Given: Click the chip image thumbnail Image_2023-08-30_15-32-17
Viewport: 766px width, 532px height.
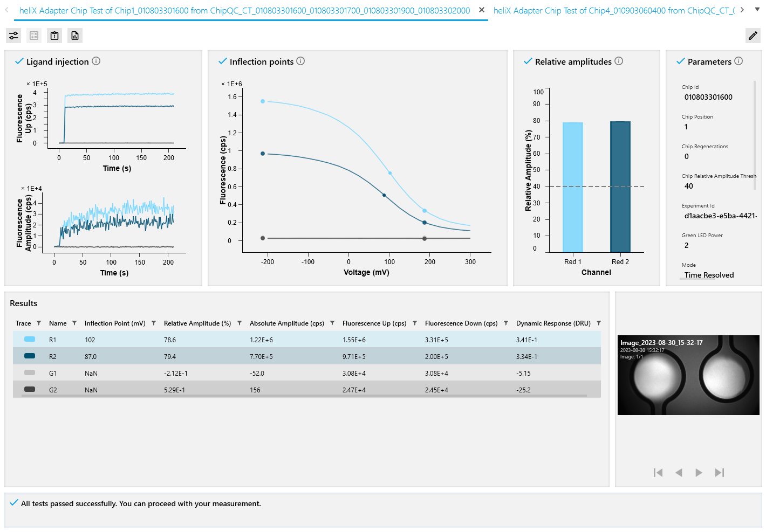Looking at the screenshot, I should coord(688,375).
